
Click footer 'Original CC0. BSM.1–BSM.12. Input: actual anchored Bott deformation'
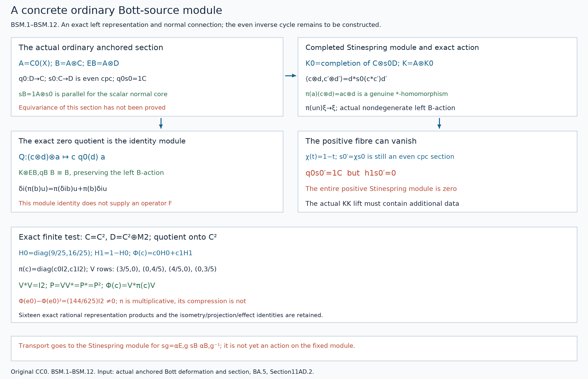click(x=162, y=372)
